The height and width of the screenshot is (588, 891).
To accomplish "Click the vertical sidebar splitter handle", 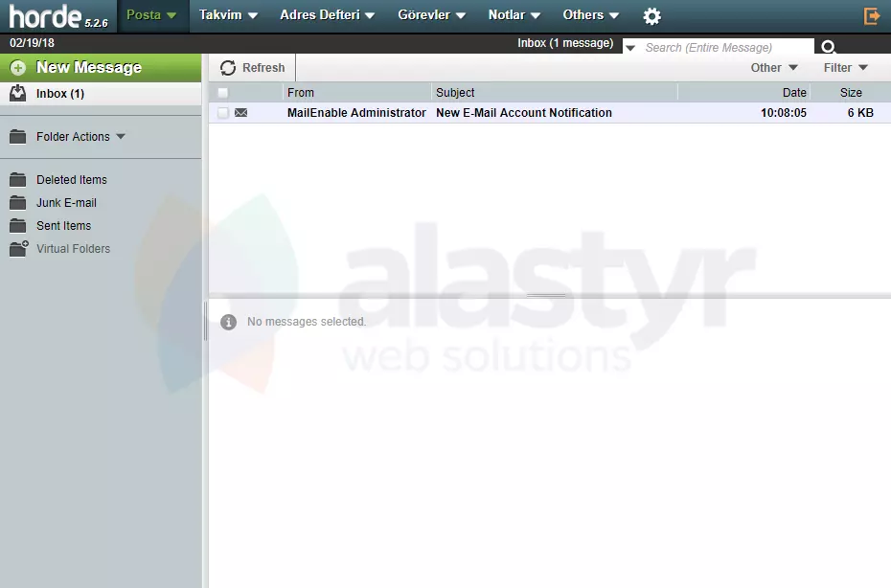I will 205,321.
